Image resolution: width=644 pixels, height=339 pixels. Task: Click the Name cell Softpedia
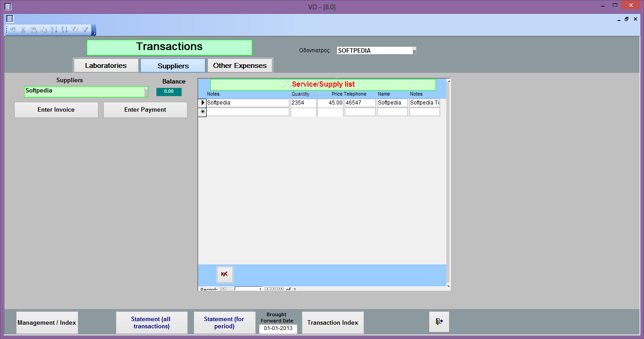pos(392,103)
